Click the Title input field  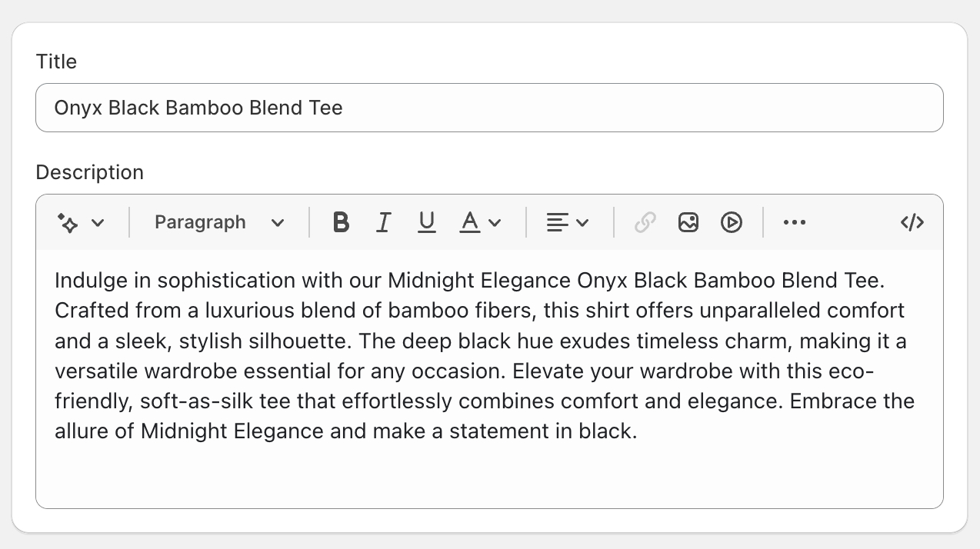pyautogui.click(x=490, y=108)
